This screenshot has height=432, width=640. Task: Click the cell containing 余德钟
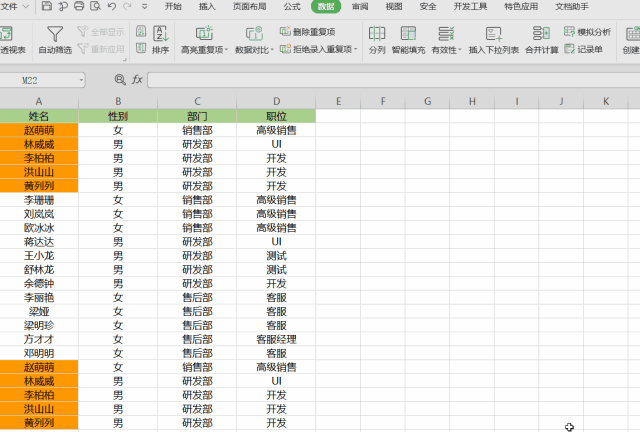[39, 283]
